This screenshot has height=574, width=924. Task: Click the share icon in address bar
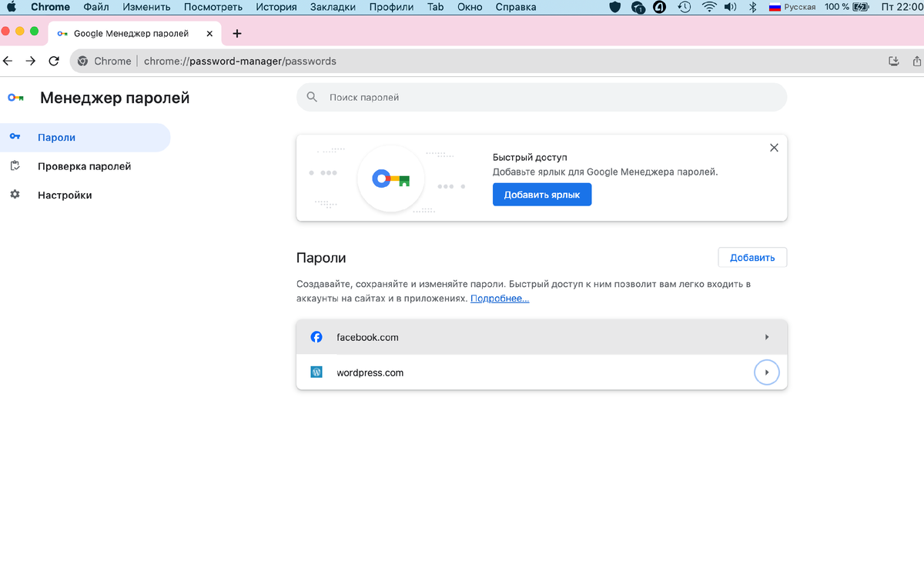click(x=916, y=61)
